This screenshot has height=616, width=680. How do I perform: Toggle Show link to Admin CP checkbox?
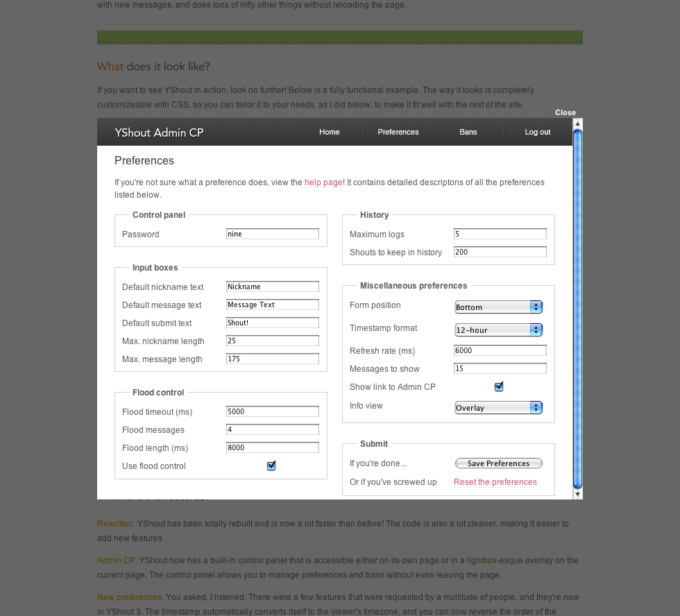499,386
